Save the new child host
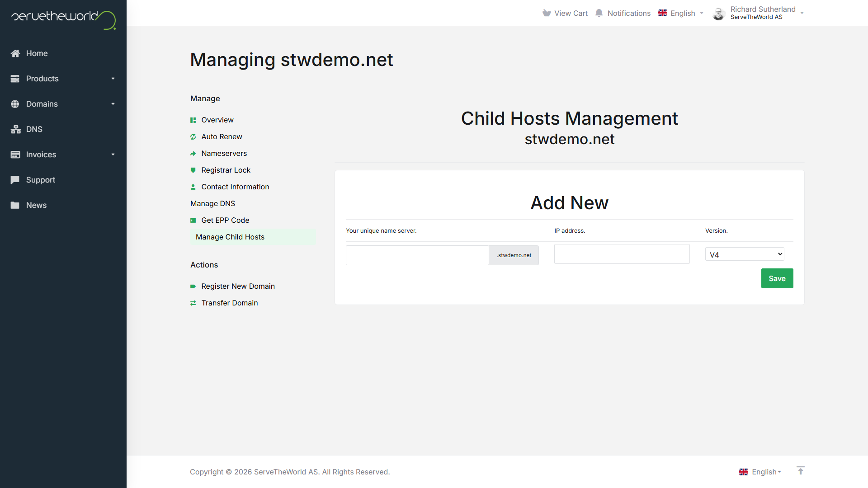Screen dimensions: 868x488 pos(777,278)
